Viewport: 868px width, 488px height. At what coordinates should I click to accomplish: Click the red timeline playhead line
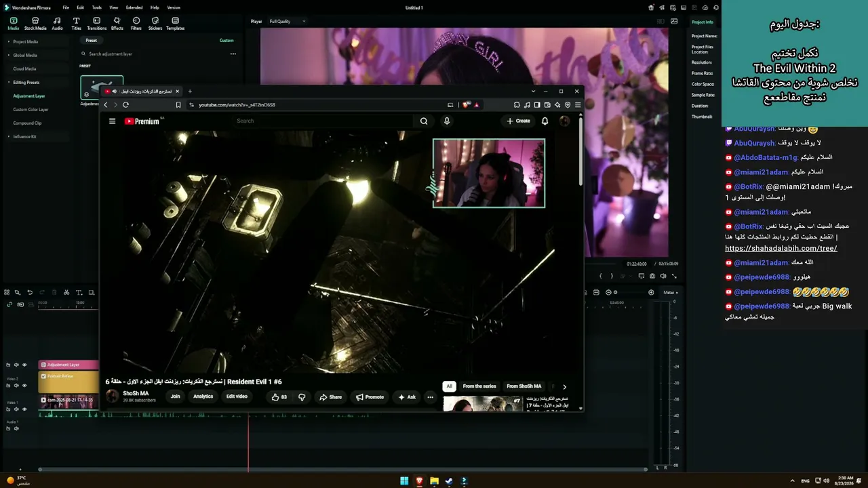click(x=248, y=441)
